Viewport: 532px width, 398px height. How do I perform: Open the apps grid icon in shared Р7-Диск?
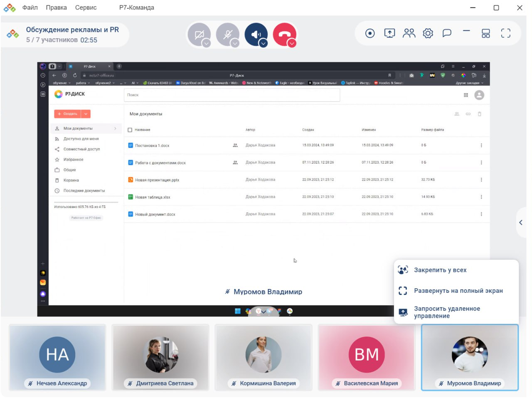(x=466, y=95)
